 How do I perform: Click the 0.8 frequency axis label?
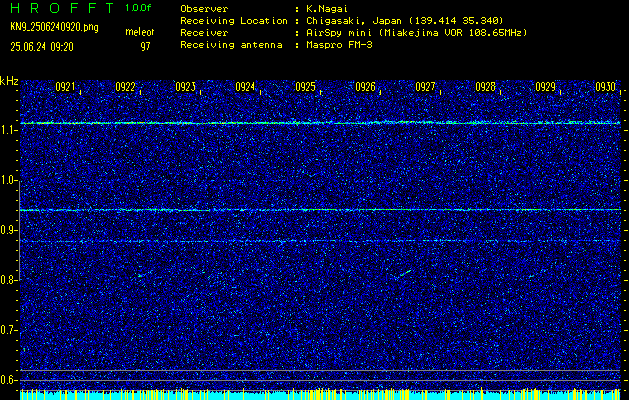click(8, 280)
